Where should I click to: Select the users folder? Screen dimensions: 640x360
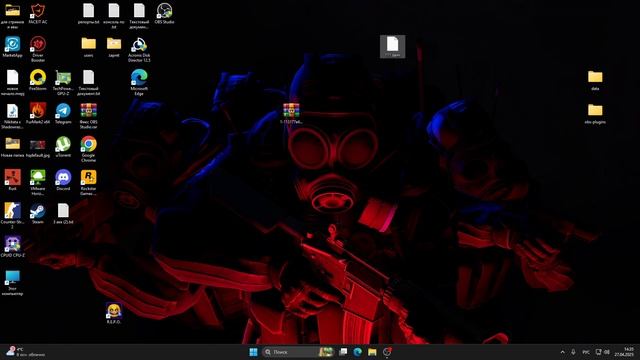[x=88, y=47]
